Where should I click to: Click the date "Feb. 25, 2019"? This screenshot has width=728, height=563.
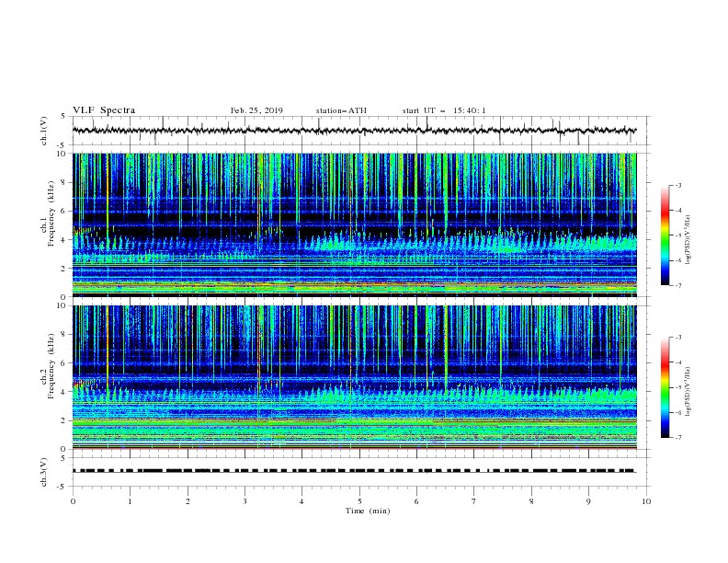pyautogui.click(x=256, y=110)
